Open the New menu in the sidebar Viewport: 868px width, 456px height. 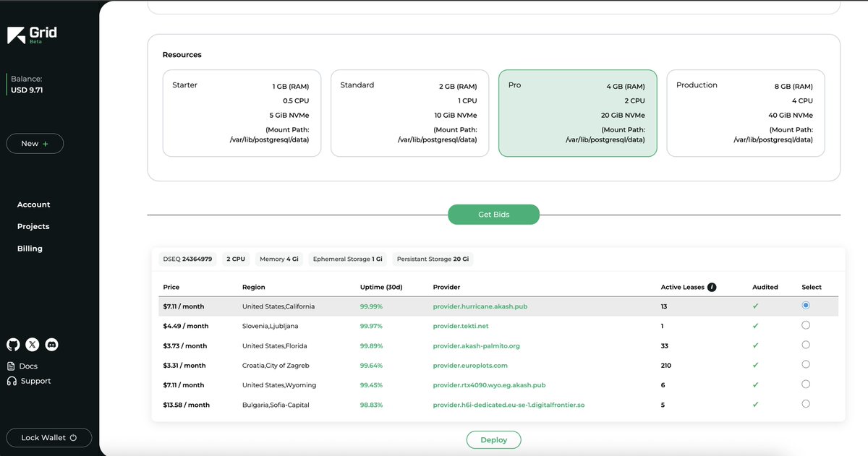point(35,143)
